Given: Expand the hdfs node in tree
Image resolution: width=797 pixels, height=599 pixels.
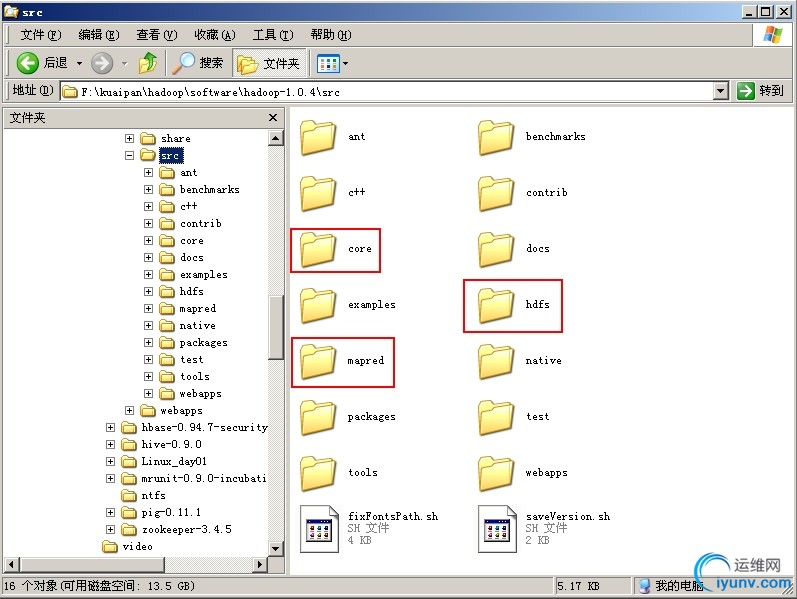Looking at the screenshot, I should [148, 291].
